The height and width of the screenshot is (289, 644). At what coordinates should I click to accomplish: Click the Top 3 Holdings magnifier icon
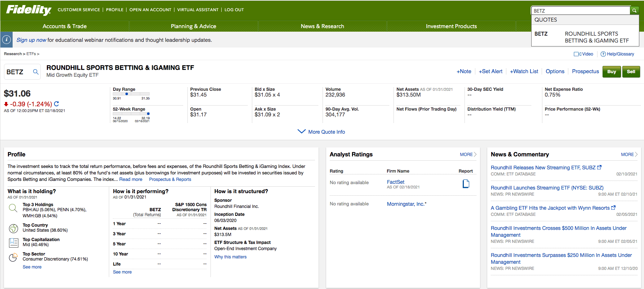pos(13,208)
